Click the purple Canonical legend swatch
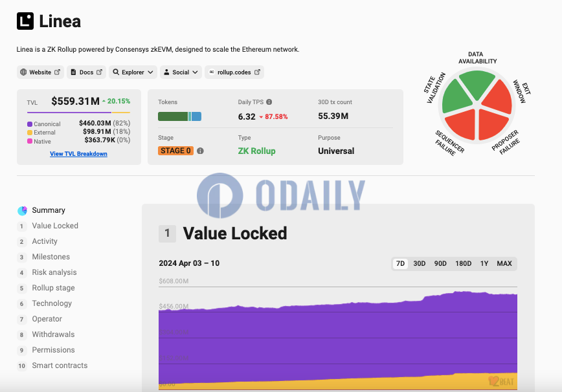This screenshot has height=392, width=562. [x=30, y=124]
